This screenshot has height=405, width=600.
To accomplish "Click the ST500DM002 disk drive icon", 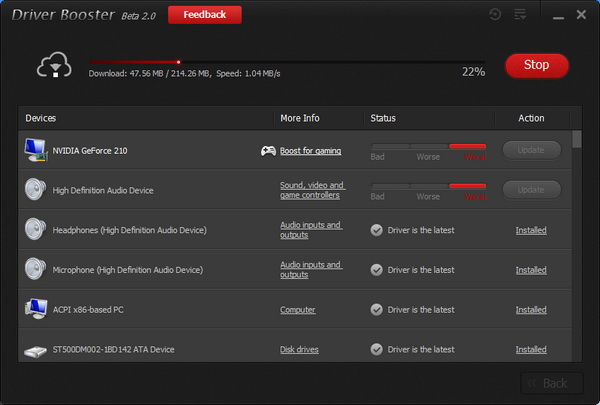I will pos(35,351).
